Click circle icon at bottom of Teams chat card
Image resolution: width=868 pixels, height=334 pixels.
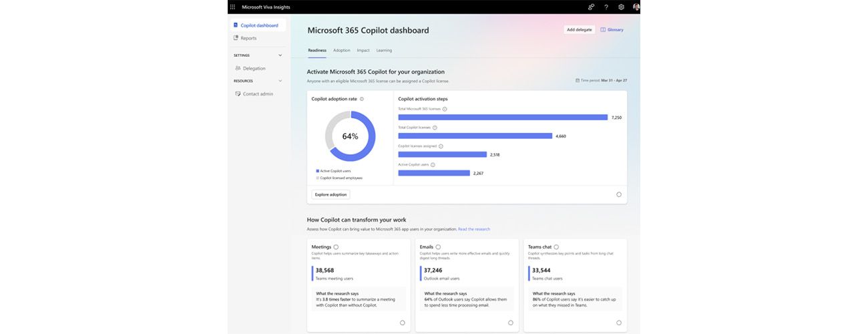click(x=619, y=323)
